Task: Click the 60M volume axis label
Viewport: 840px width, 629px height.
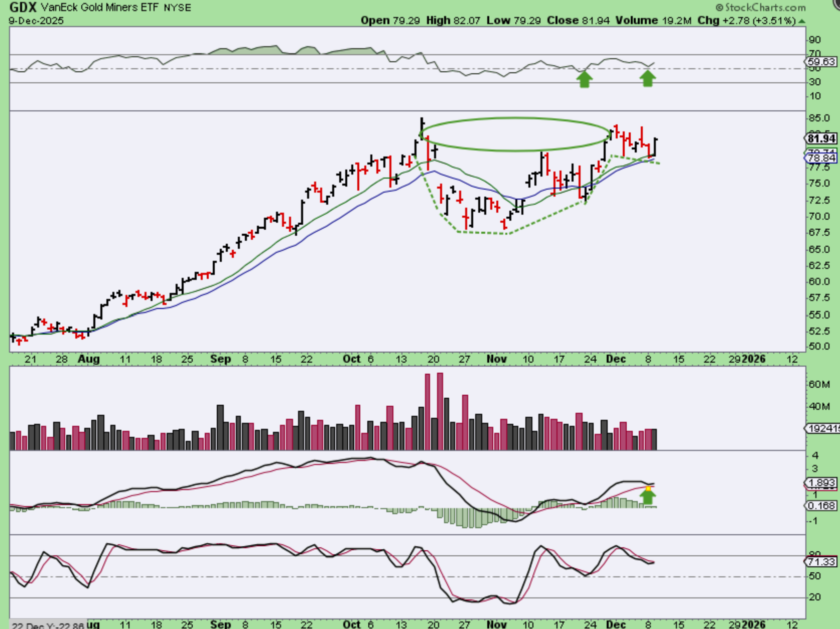Action: 819,385
